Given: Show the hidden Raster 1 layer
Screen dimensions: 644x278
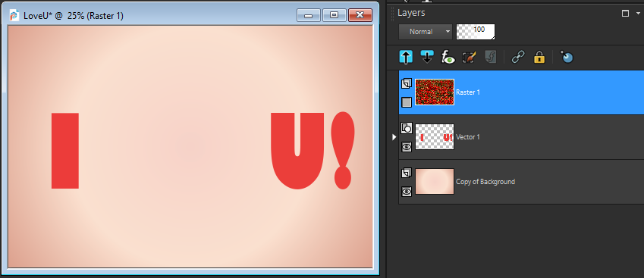Looking at the screenshot, I should pyautogui.click(x=406, y=102).
